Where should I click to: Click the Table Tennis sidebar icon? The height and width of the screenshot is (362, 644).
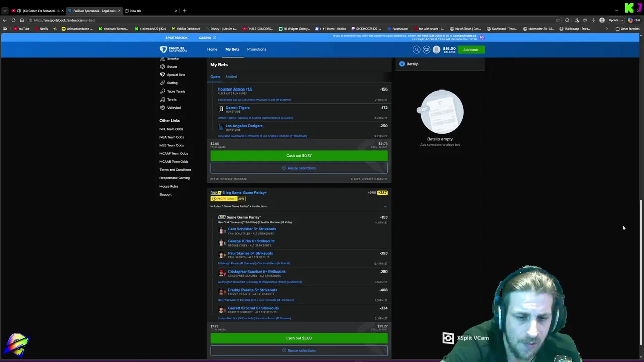162,91
